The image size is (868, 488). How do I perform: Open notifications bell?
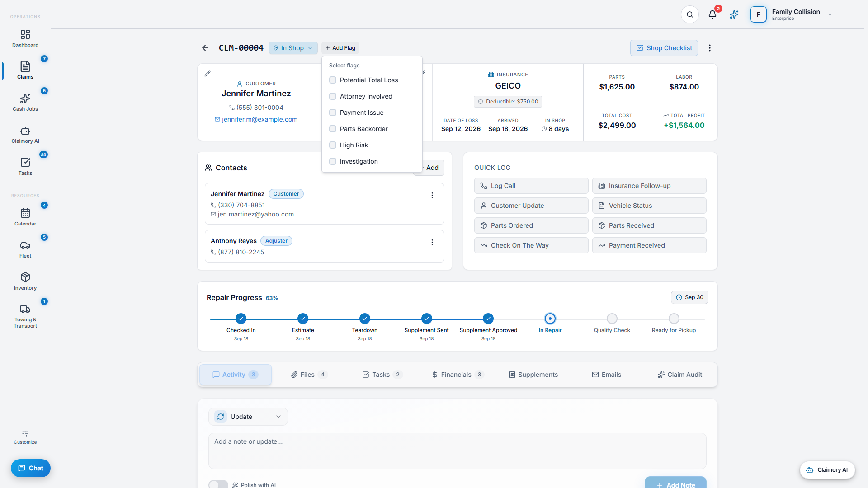[712, 14]
